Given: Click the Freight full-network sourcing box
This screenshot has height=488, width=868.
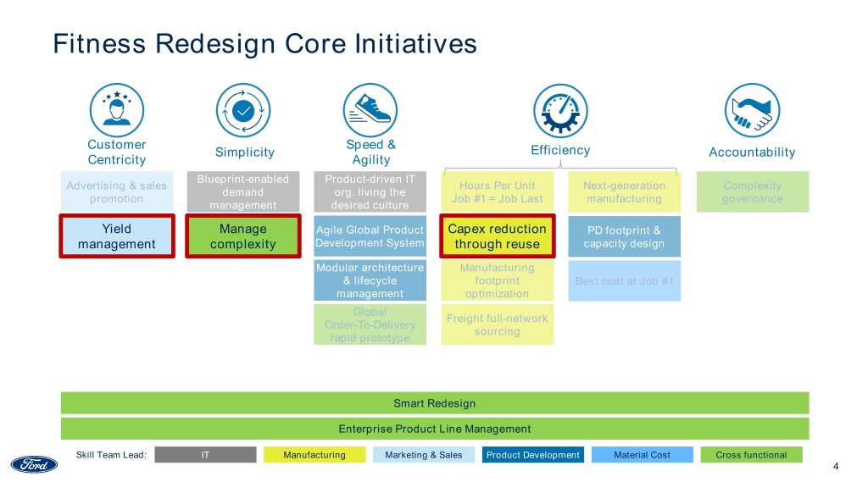Looking at the screenshot, I should (497, 324).
